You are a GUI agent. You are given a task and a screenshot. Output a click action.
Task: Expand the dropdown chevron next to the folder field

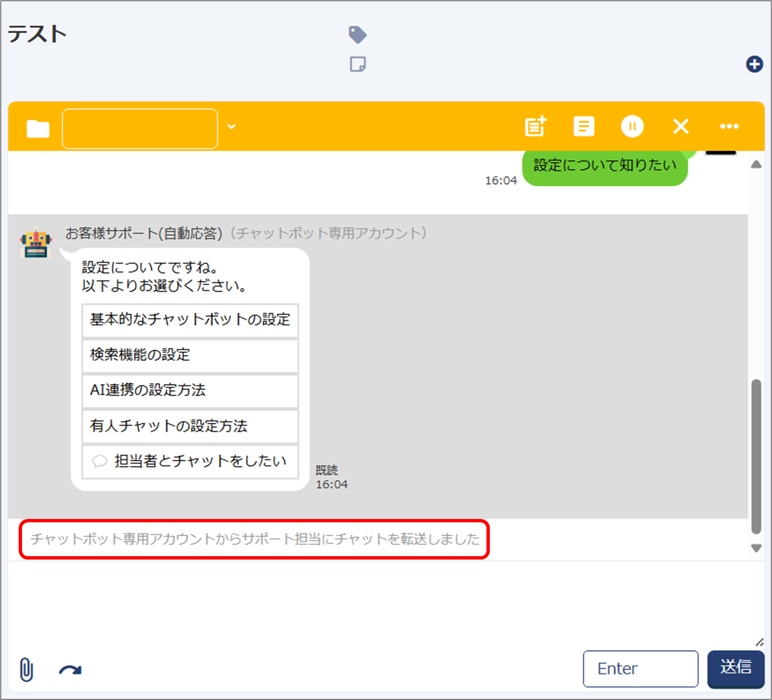tap(231, 127)
